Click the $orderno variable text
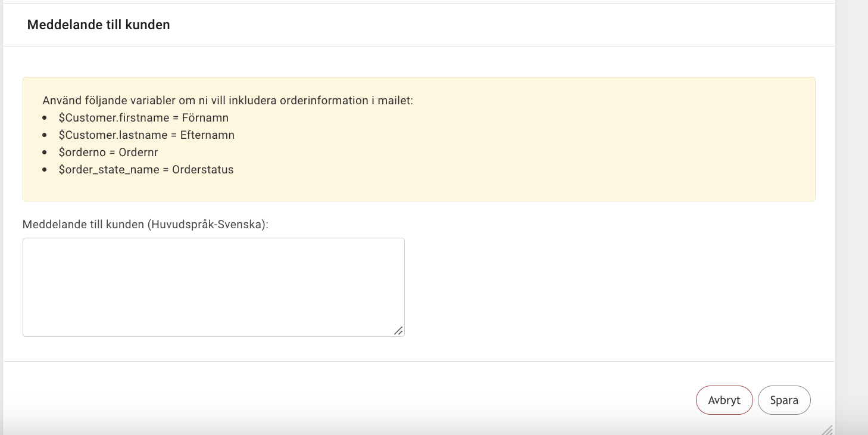This screenshot has height=435, width=868. 81,152
